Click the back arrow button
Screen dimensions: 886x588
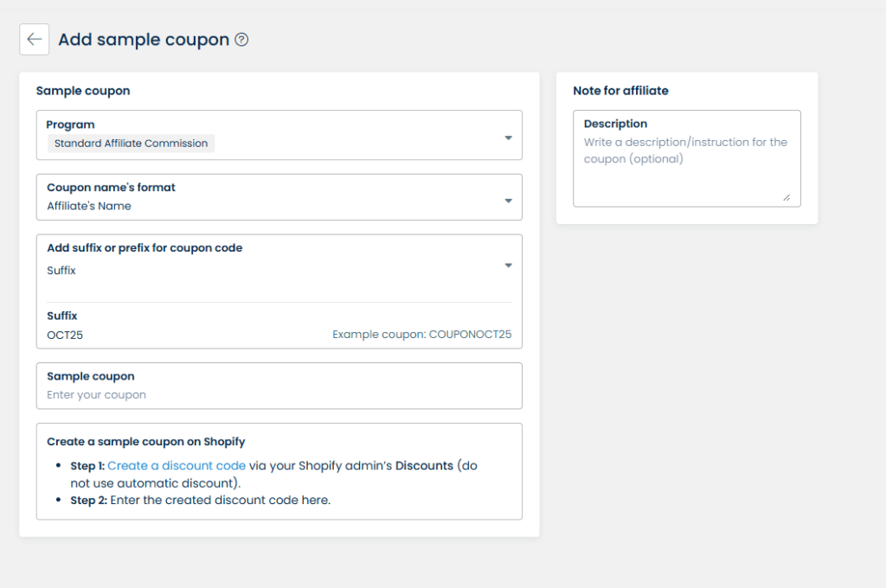(35, 40)
